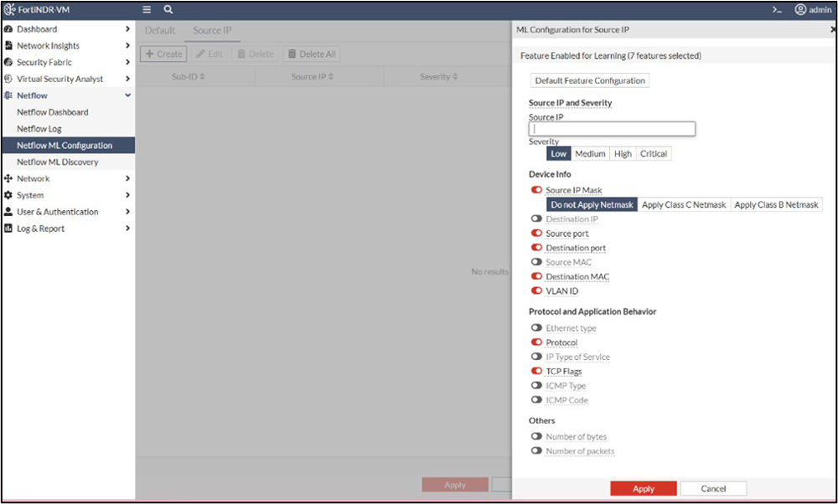Switch to the Default tab

click(160, 30)
